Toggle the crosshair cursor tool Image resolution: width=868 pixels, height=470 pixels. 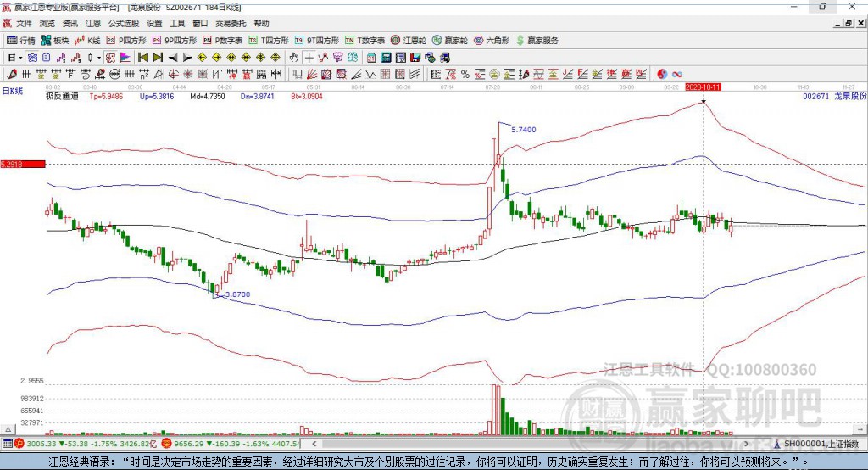[x=309, y=58]
